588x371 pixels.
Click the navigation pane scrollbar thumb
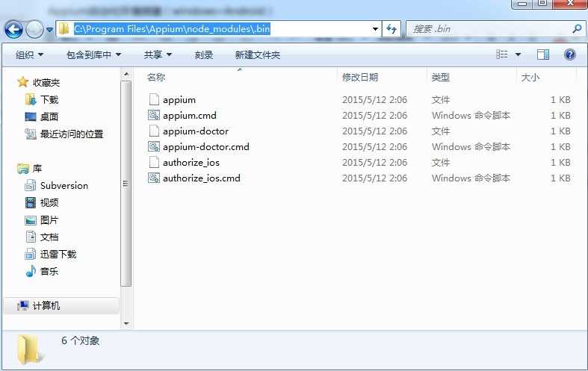[x=126, y=183]
